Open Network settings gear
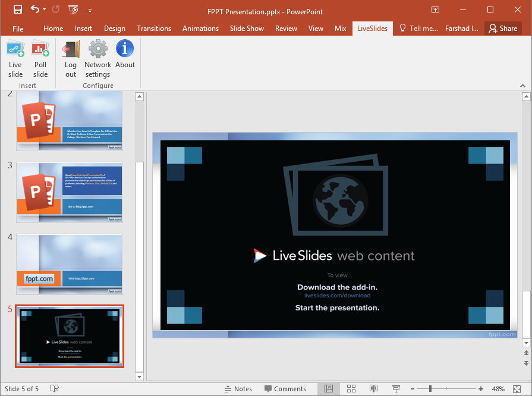The width and height of the screenshot is (532, 396). pos(97,59)
